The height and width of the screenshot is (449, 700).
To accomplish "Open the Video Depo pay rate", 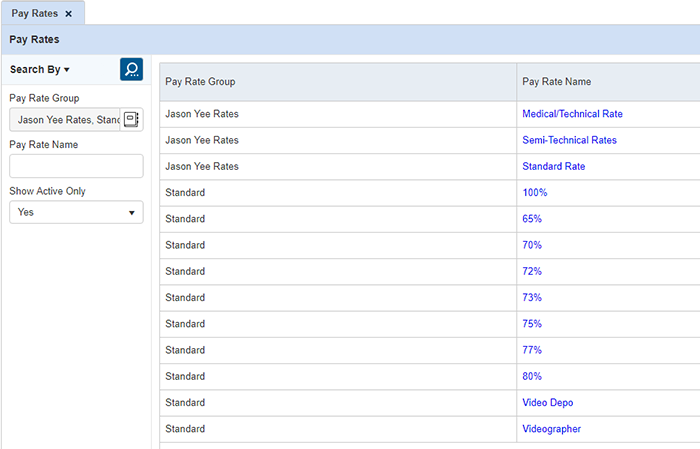I will pos(547,402).
